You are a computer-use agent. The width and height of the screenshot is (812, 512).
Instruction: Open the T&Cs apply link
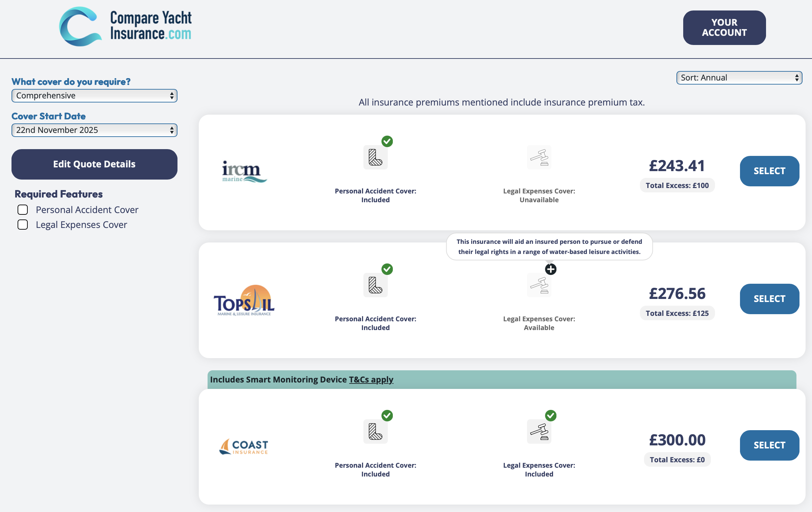[371, 379]
